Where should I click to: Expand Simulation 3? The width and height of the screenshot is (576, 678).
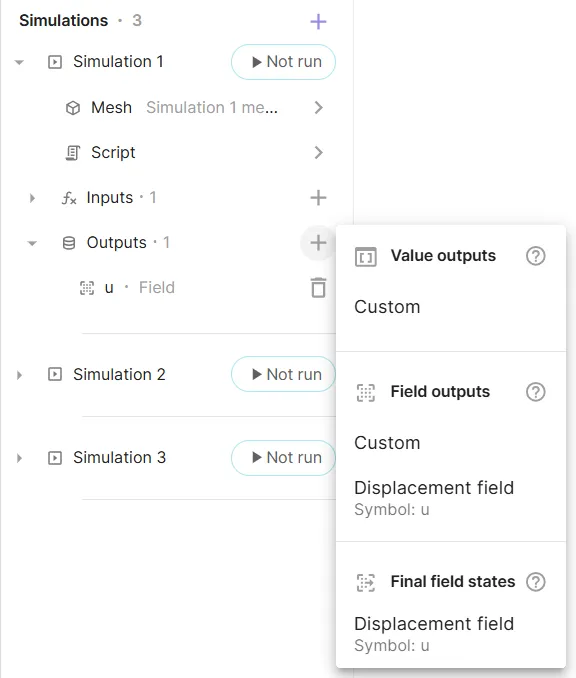[19, 458]
